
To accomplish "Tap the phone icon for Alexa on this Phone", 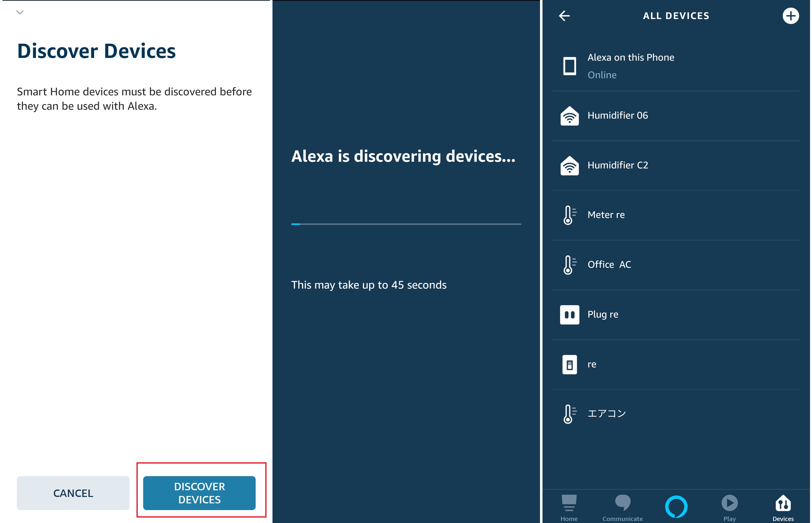I will tap(569, 66).
